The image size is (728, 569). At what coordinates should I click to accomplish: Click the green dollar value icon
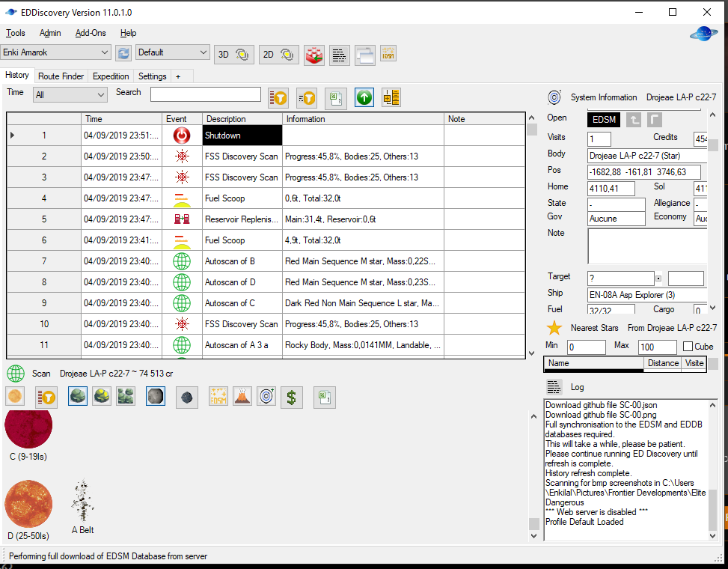point(292,398)
